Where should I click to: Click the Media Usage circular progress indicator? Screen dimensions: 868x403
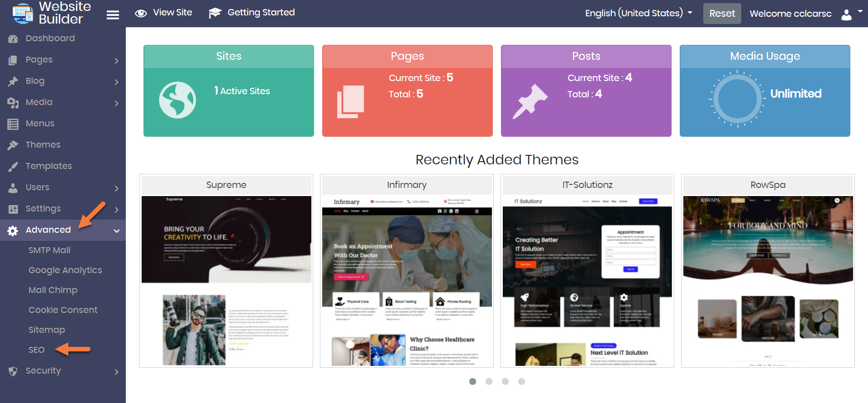737,99
